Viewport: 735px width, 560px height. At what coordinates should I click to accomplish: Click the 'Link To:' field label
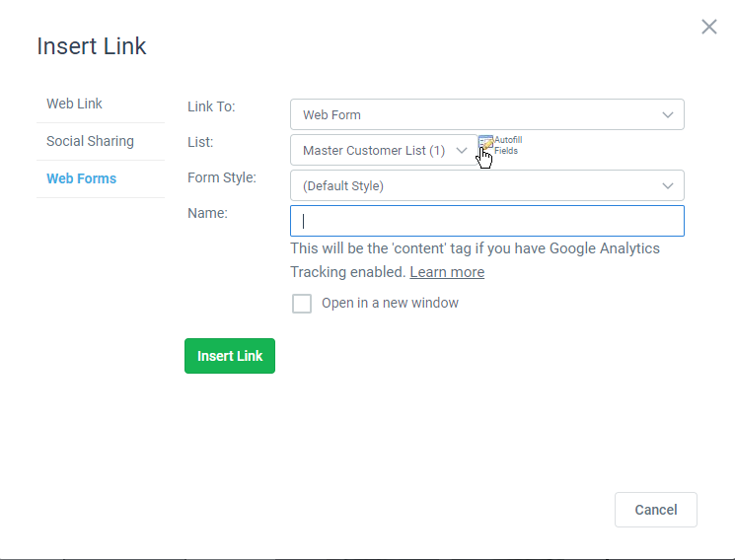[211, 106]
